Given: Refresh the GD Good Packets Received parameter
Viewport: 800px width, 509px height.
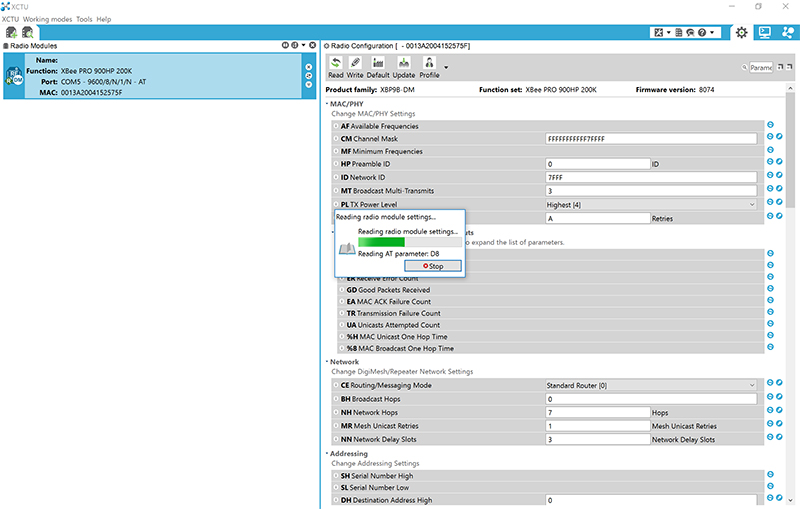Looking at the screenshot, I should [x=770, y=288].
